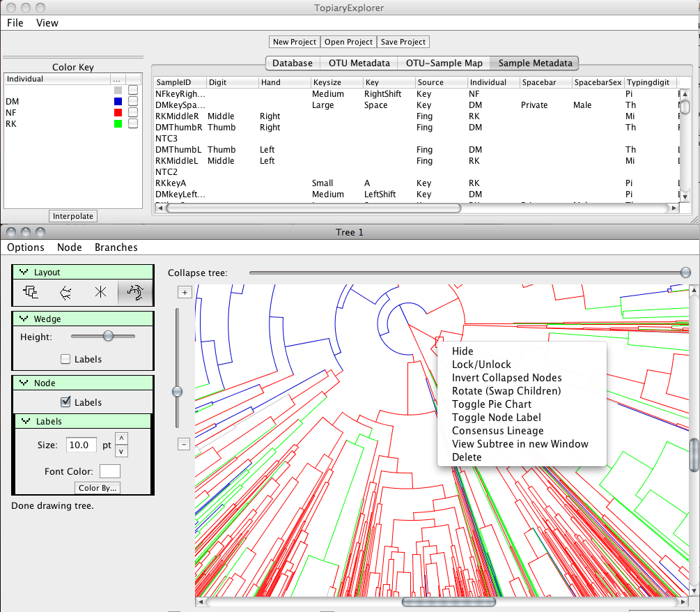Collapse the Labels subsection
This screenshot has width=700, height=612.
pos(26,421)
